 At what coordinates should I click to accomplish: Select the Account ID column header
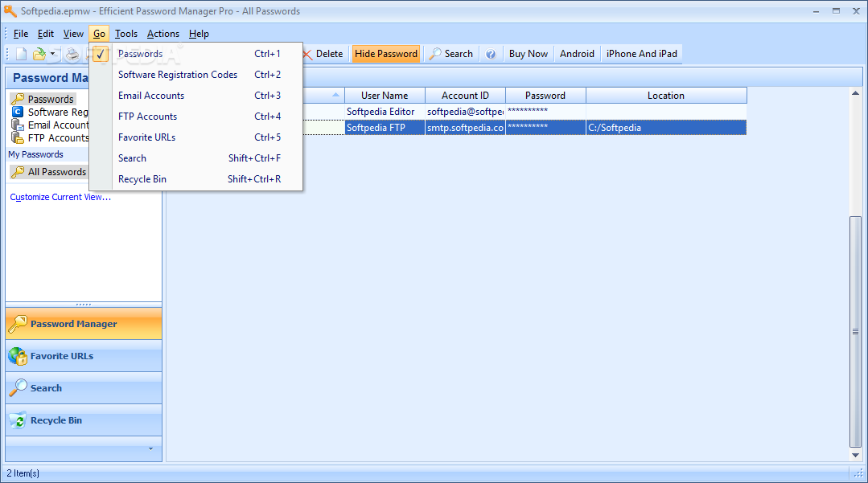click(465, 95)
